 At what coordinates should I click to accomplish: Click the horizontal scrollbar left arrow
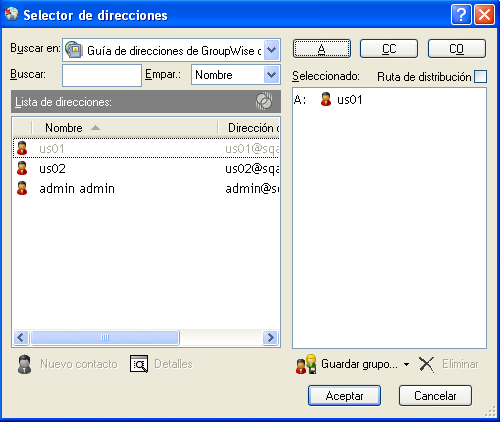pyautogui.click(x=21, y=338)
